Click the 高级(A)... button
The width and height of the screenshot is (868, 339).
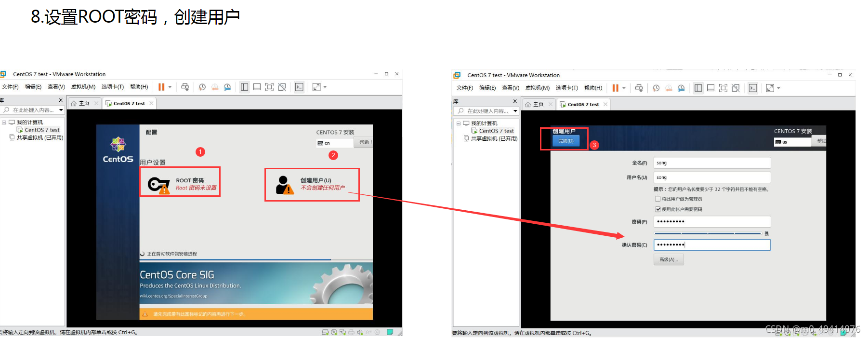(x=669, y=259)
